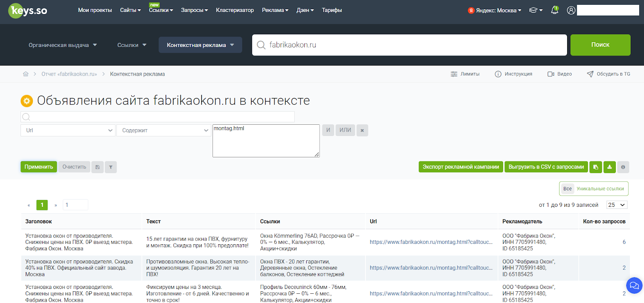Screen dimensions: 644x303
Task: Remove filter condition with x button
Action: point(362,130)
